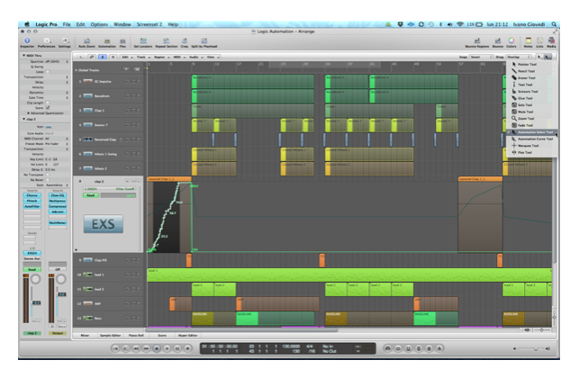
Task: Click the Bounce toolbar icon
Action: coord(498,42)
